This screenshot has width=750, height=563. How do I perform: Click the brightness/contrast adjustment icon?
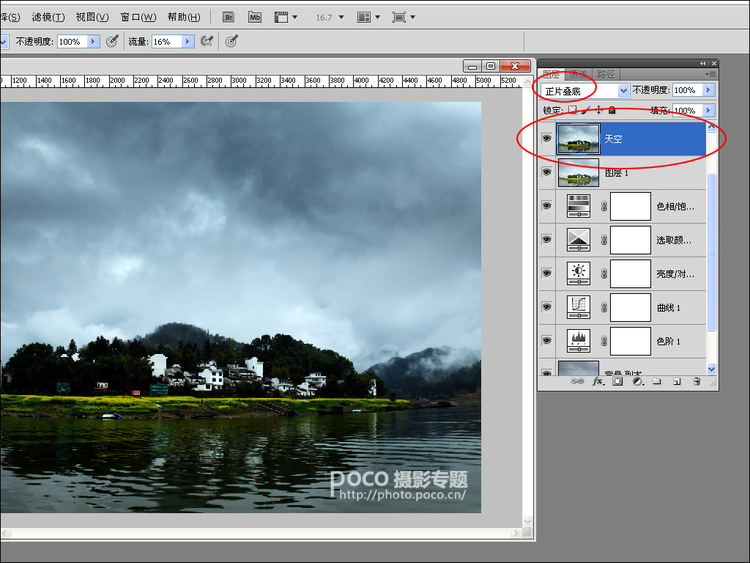pyautogui.click(x=579, y=273)
